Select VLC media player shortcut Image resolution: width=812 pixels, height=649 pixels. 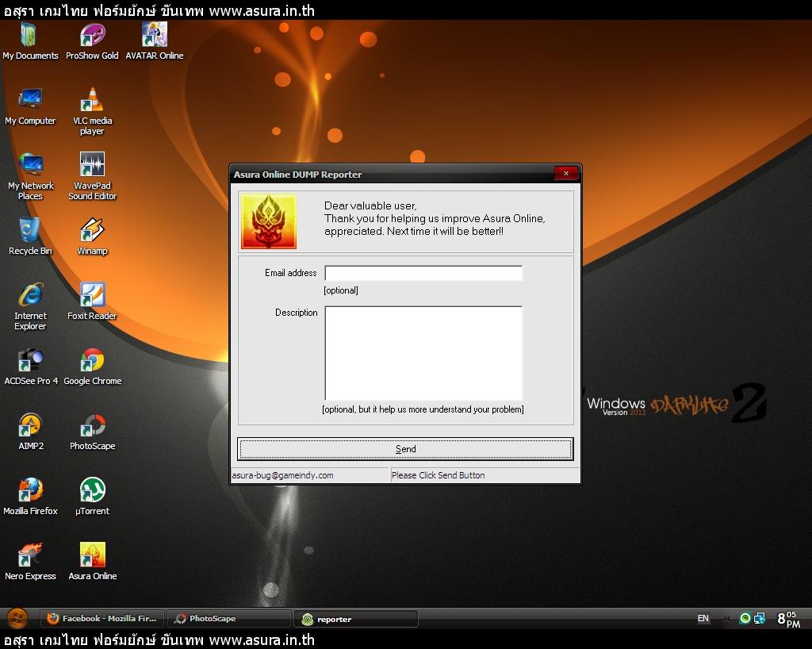[x=92, y=111]
